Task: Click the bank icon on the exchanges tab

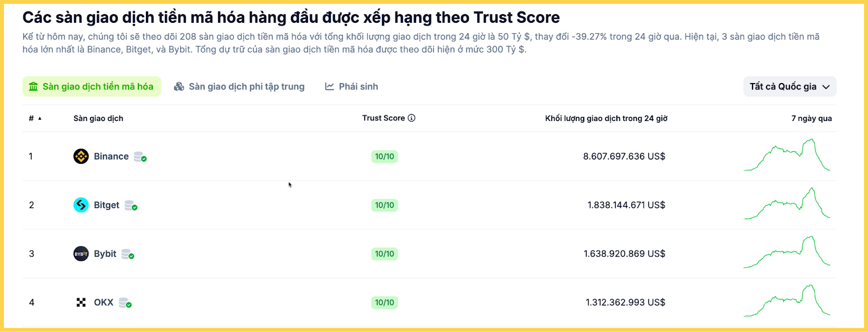Action: 33,86
